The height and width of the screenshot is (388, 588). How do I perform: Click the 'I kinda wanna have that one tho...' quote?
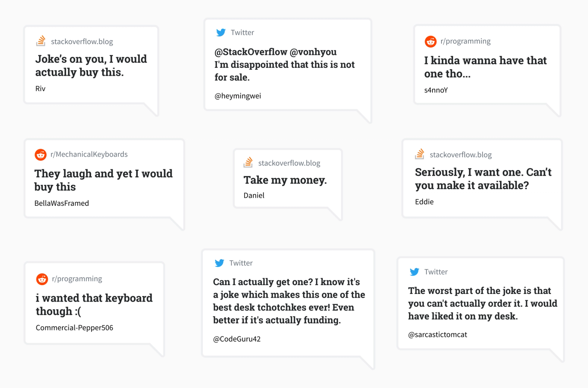485,67
